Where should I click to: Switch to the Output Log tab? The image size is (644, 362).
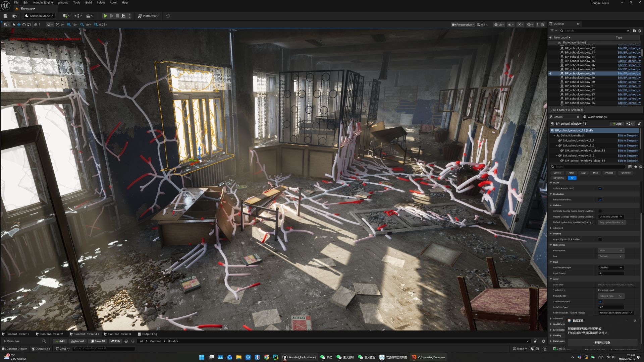147,334
